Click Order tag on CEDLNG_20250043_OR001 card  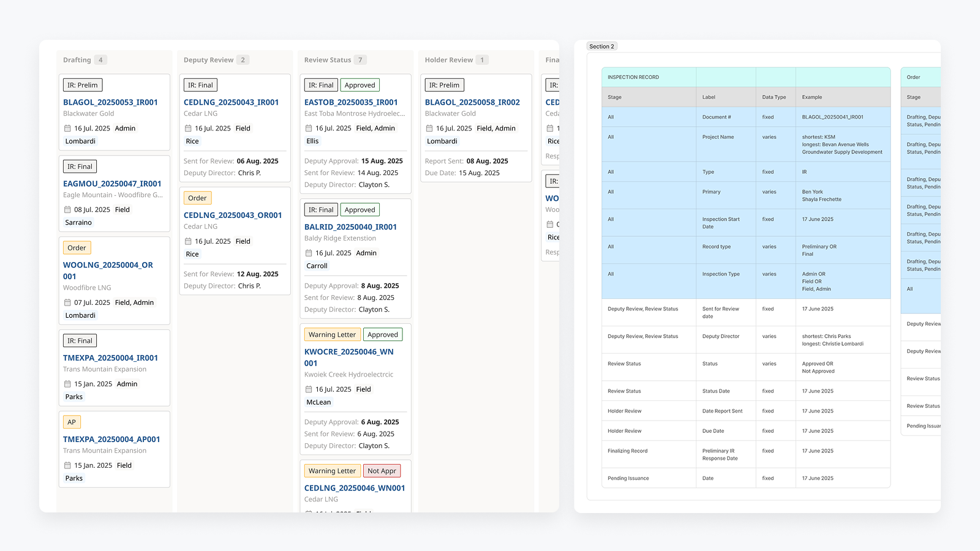(197, 198)
